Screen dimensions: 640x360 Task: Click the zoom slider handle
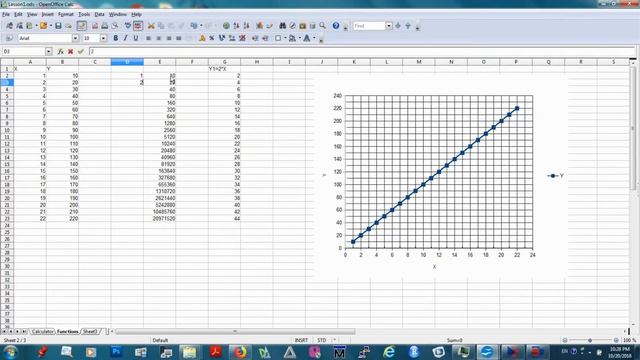point(590,340)
